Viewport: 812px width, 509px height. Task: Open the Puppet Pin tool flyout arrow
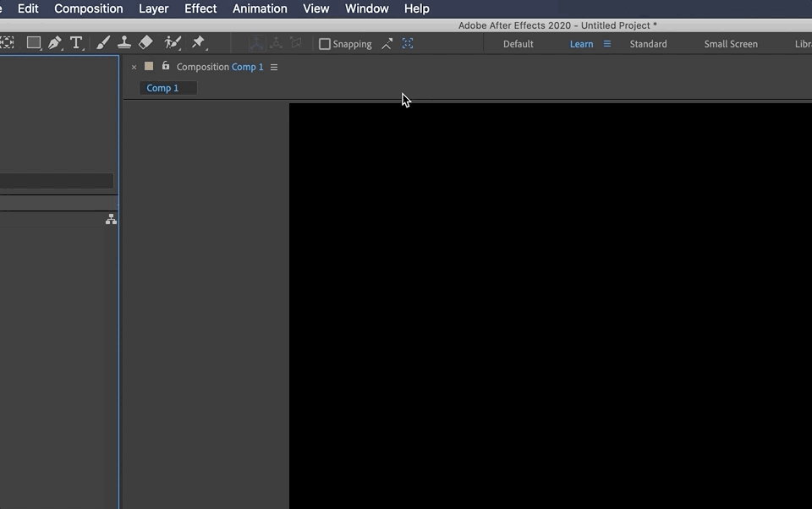point(206,48)
